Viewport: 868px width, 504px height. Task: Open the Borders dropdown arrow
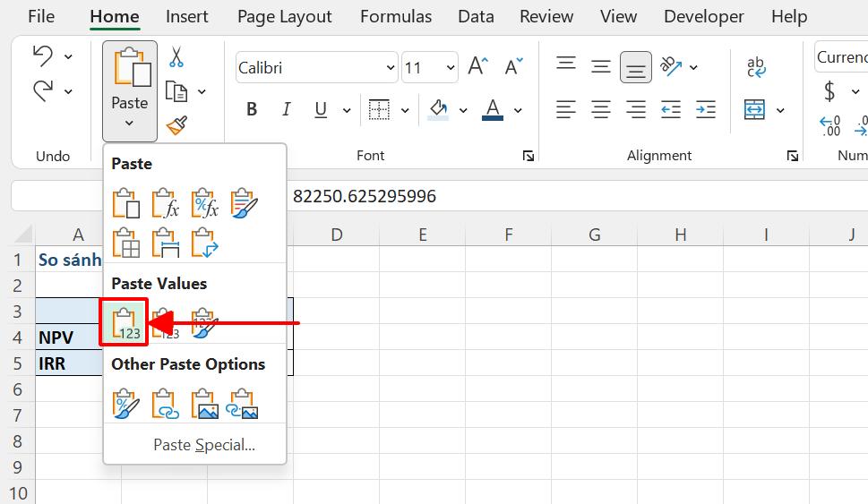[405, 110]
